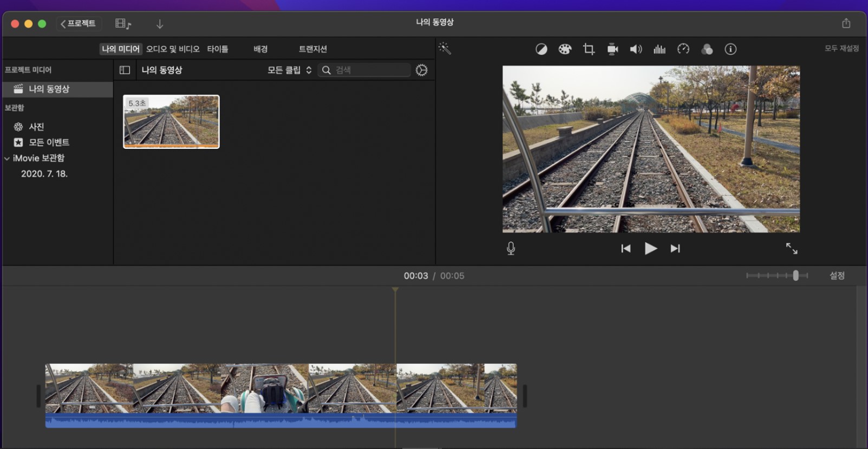Viewport: 868px width, 449px height.
Task: Open 모든 이벤트 in sidebar
Action: tap(49, 142)
